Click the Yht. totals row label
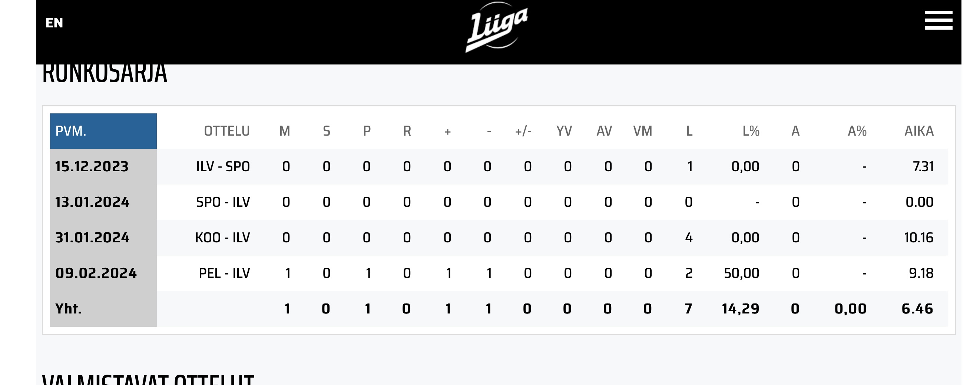Screen dimensions: 980x385 coord(69,309)
